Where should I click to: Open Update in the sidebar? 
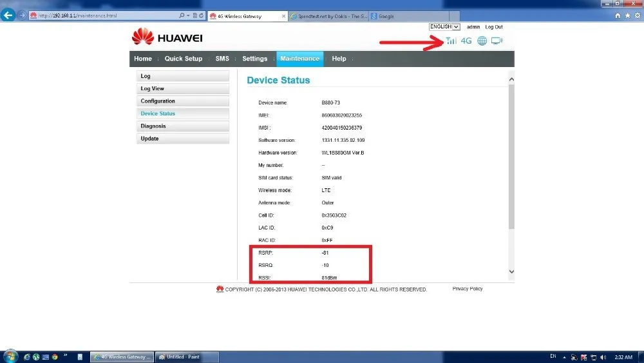(x=183, y=139)
